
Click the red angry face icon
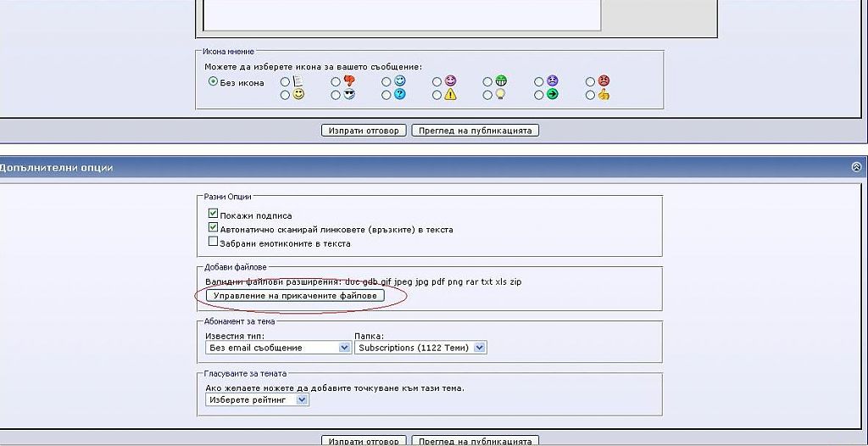click(604, 81)
